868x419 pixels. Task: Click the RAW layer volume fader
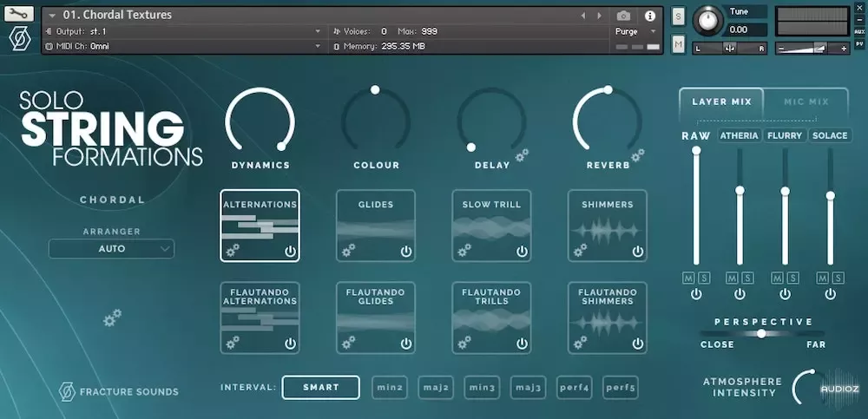coord(696,206)
